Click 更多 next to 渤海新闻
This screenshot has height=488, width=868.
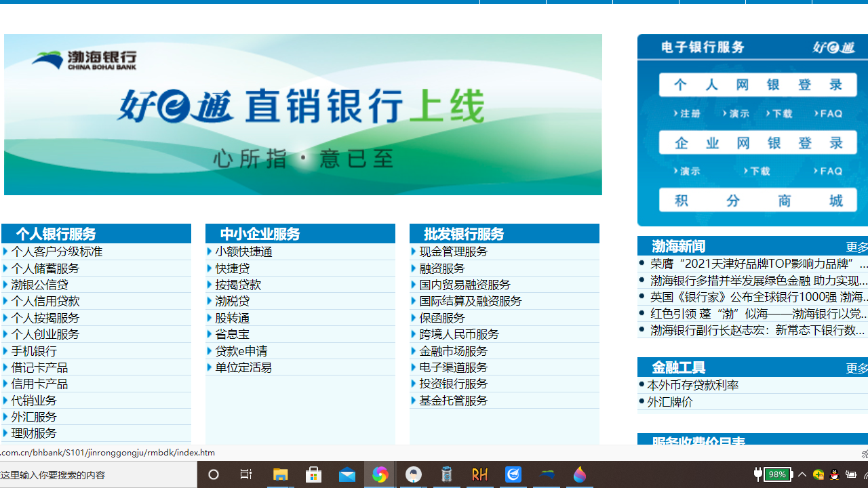tap(859, 245)
